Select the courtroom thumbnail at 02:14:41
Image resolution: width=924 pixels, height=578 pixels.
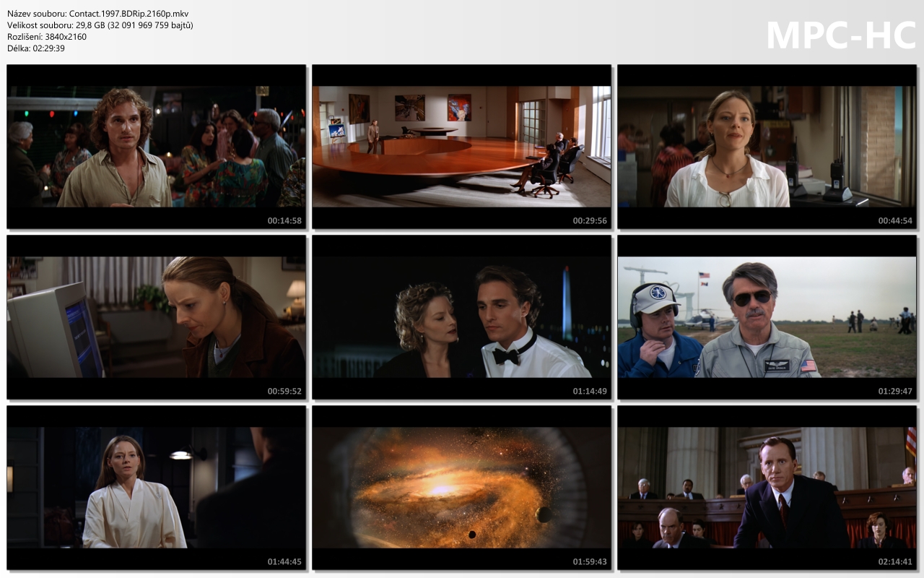click(767, 488)
